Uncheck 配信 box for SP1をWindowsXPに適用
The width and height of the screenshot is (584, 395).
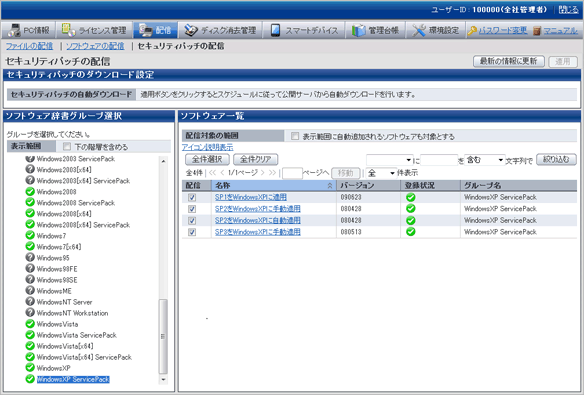[x=192, y=197]
